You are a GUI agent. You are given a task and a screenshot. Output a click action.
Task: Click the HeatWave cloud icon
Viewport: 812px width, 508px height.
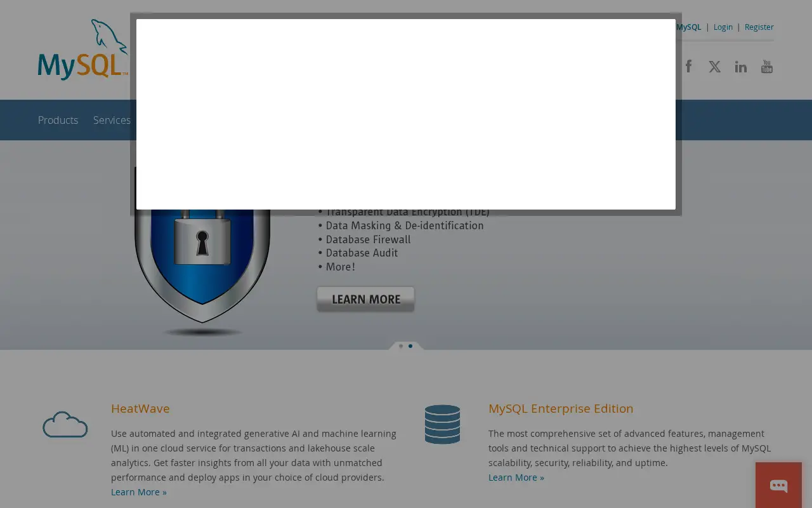65,424
